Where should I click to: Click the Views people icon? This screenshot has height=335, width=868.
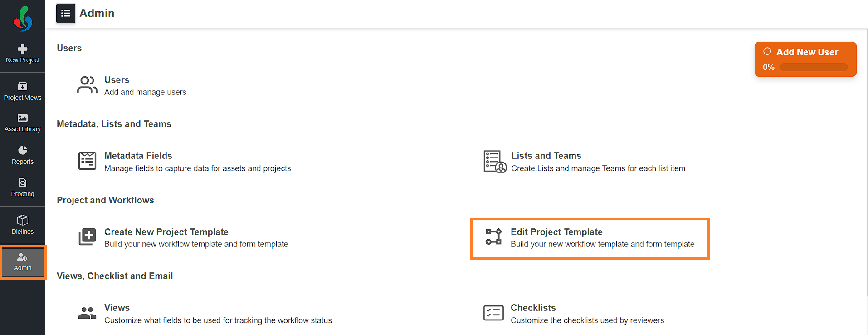coord(87,313)
